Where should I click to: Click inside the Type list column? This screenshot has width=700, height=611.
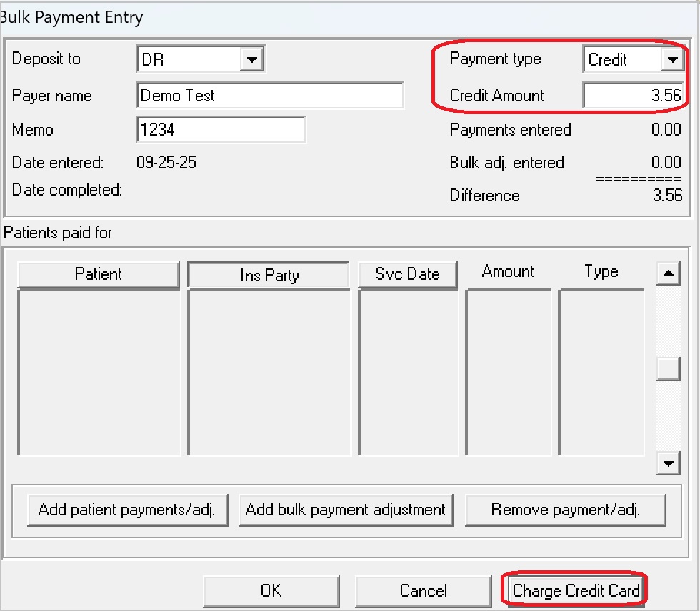point(601,371)
